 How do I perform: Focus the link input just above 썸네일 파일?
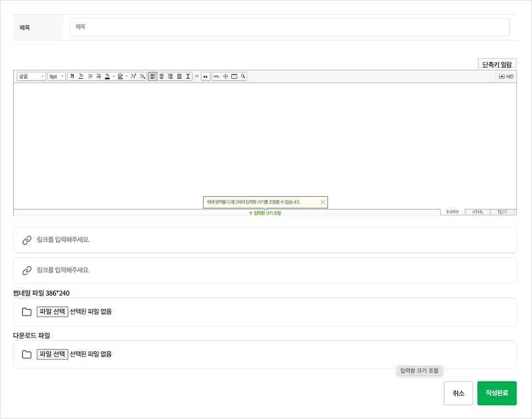[x=265, y=271]
